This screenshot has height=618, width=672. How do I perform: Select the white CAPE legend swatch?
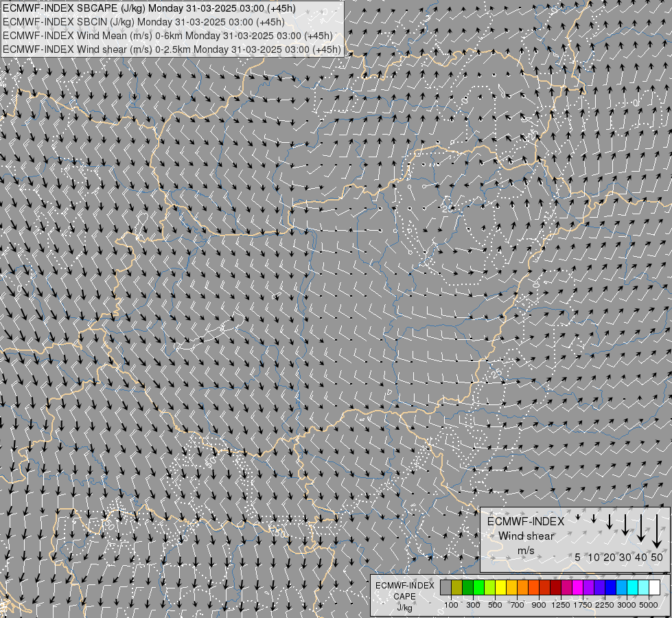[x=654, y=588]
